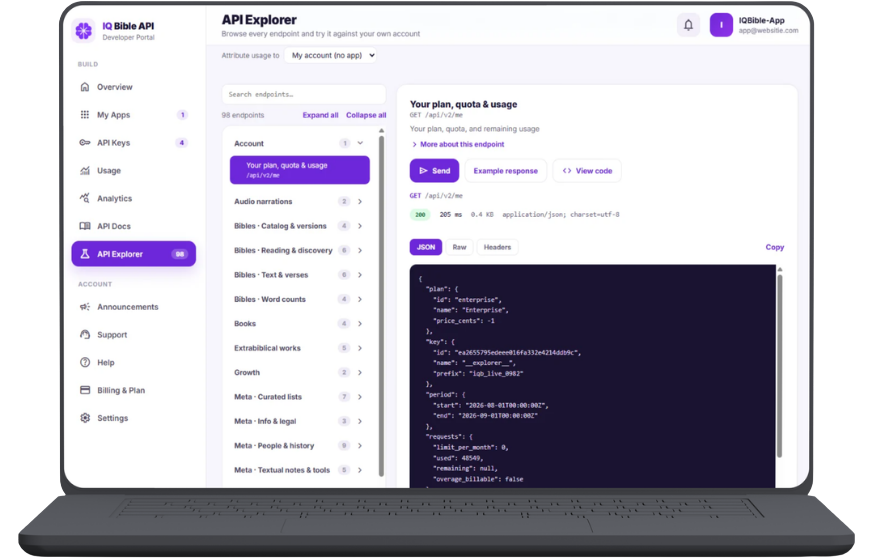Expand Bibles · Reading & discovery group

click(x=360, y=251)
